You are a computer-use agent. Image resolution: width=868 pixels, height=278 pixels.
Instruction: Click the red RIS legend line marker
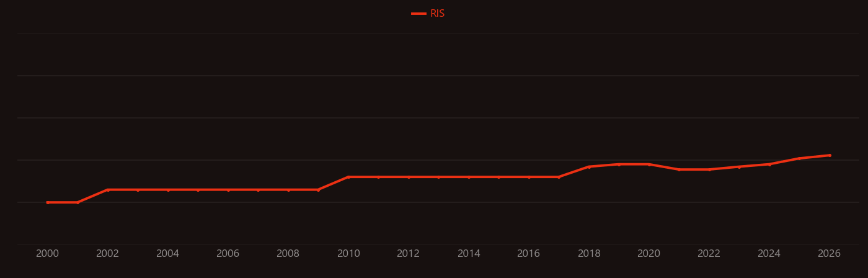click(418, 14)
